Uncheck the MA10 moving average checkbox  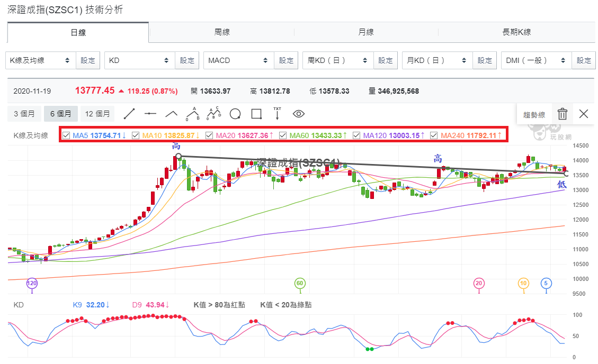(x=136, y=135)
